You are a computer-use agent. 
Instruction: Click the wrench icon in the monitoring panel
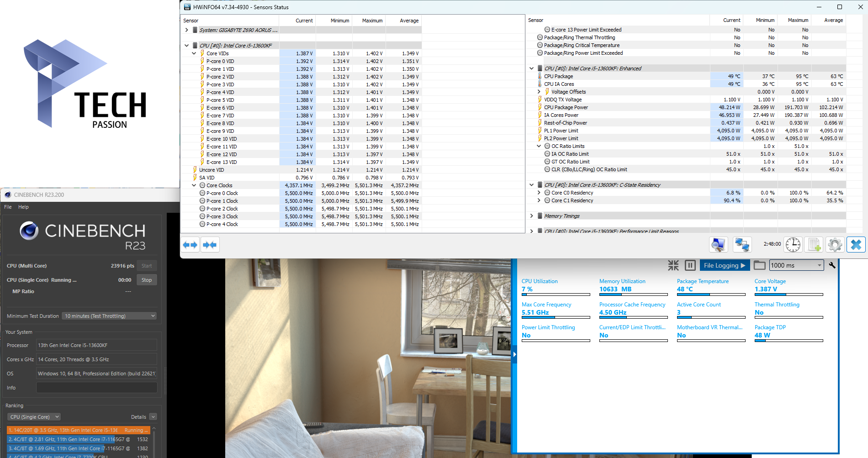[x=832, y=265]
